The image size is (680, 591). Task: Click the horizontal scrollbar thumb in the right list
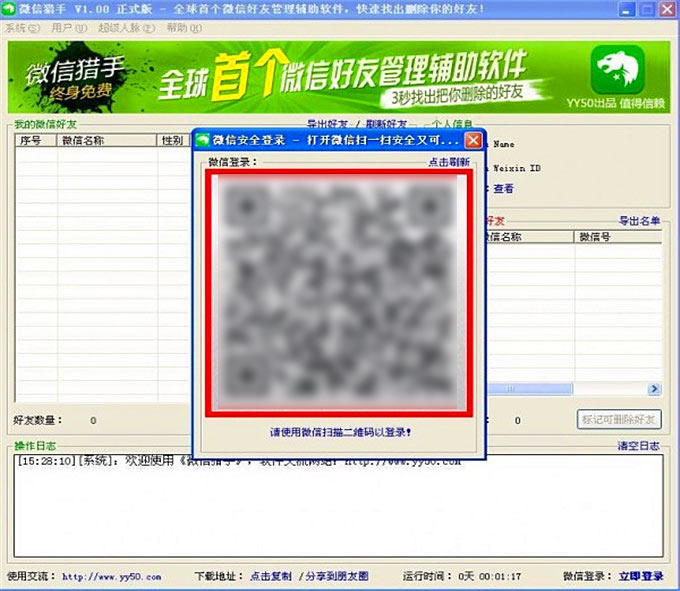coord(529,389)
